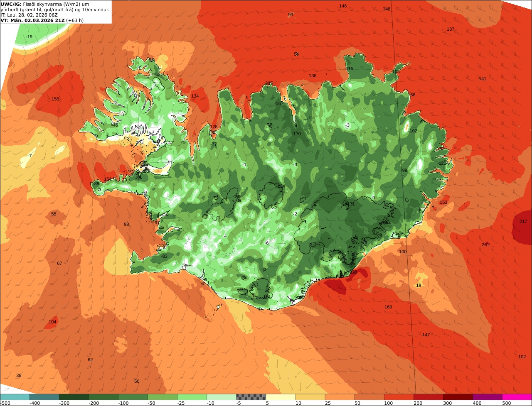Click the map value 155 west of Westfjords

(55, 99)
